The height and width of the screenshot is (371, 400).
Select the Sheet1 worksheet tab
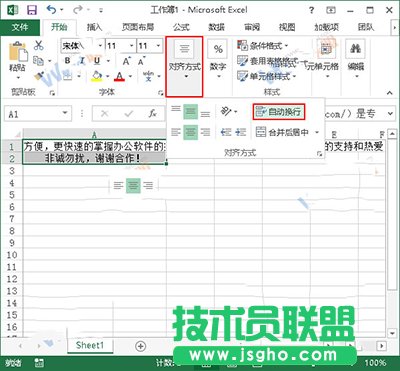90,345
